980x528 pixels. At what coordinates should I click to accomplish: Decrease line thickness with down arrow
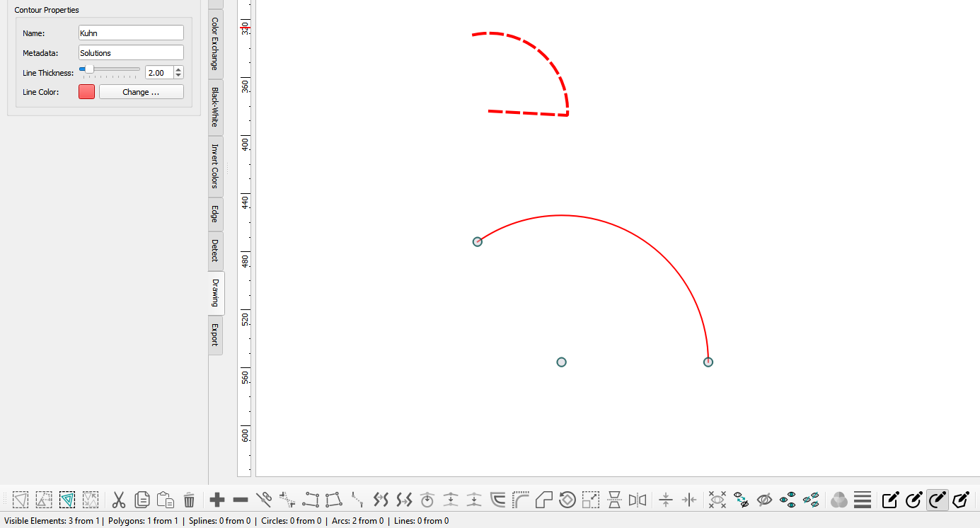tap(178, 76)
